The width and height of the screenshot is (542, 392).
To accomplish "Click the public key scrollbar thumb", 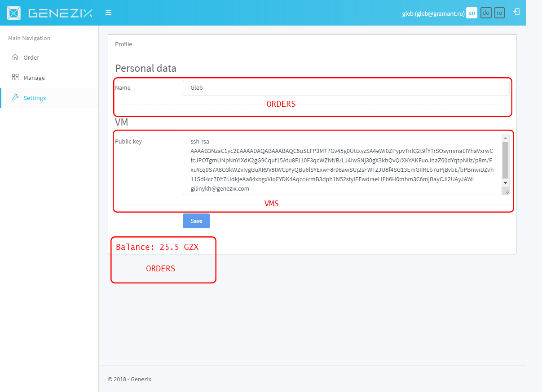I will [505, 160].
